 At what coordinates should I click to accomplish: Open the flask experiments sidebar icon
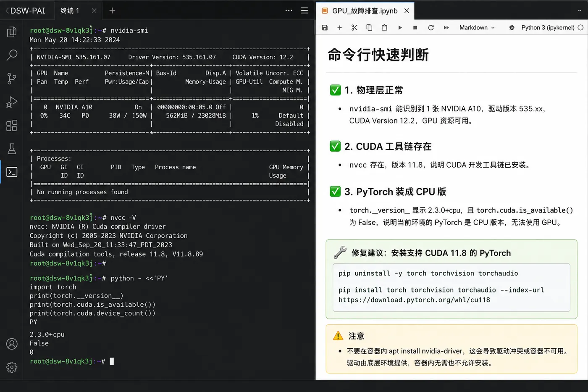click(x=12, y=148)
